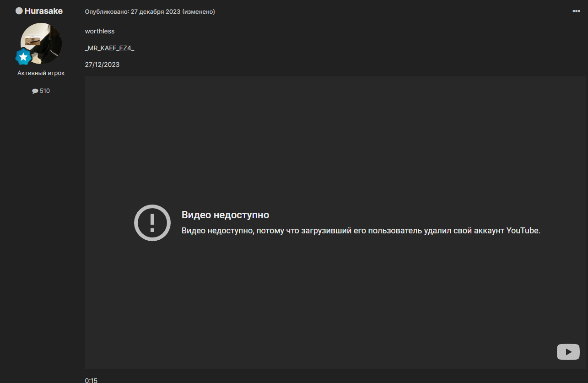Open the '27 декабря 2023' post date link
588x383 pixels.
(x=155, y=11)
